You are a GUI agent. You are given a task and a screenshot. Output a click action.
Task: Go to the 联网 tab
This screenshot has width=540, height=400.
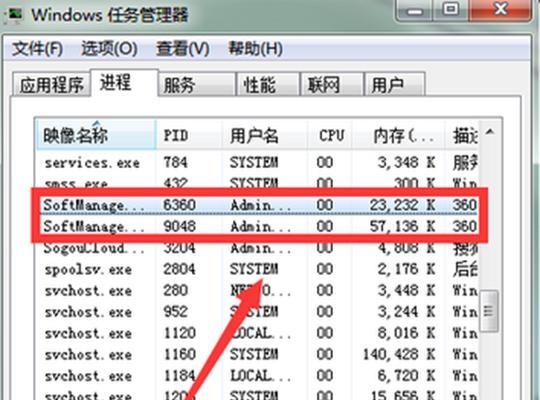(332, 84)
